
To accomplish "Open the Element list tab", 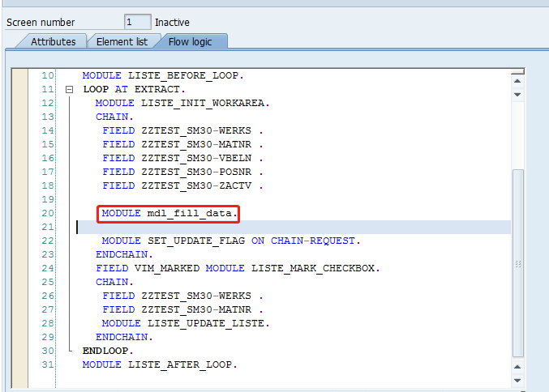I will 122,41.
